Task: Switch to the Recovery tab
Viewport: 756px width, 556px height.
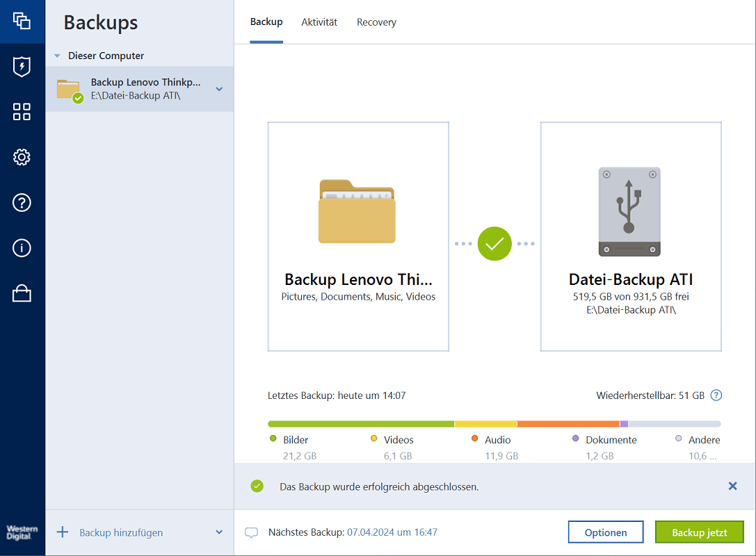Action: [376, 22]
